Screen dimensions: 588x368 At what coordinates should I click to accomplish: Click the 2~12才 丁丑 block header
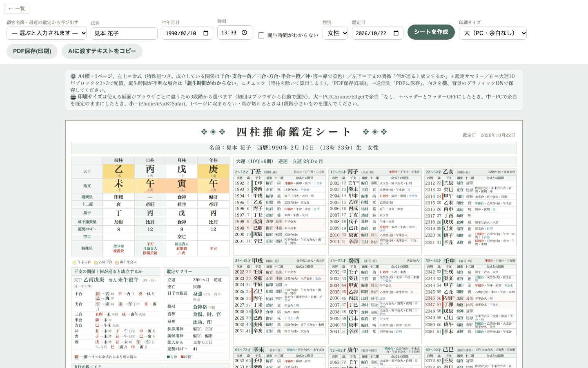280,172
